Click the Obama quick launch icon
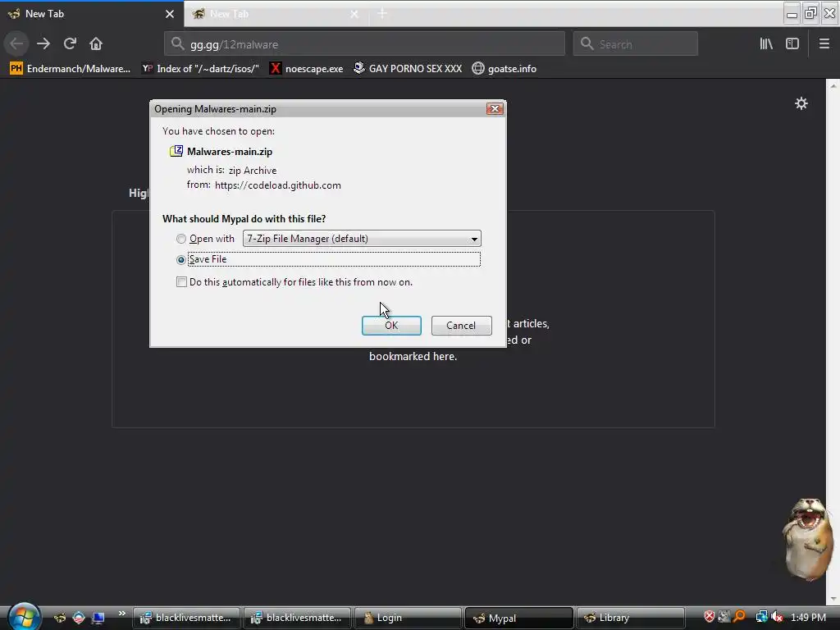 [79, 618]
